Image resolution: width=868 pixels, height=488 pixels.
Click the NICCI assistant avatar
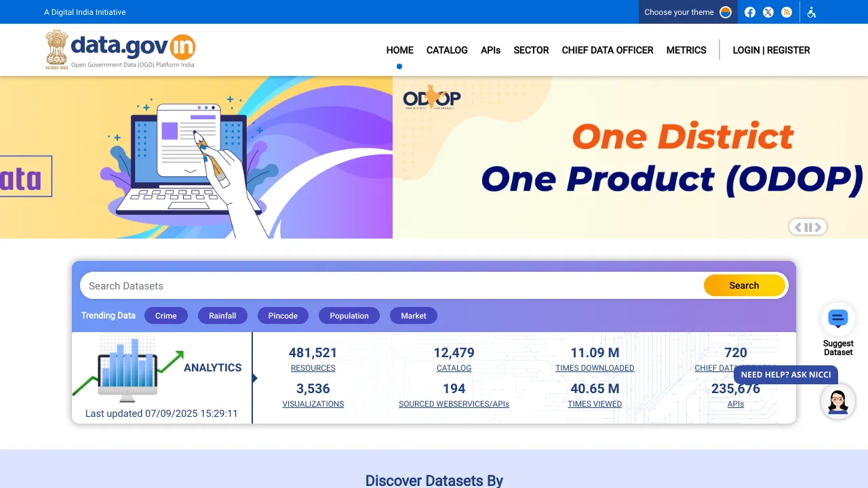(838, 402)
